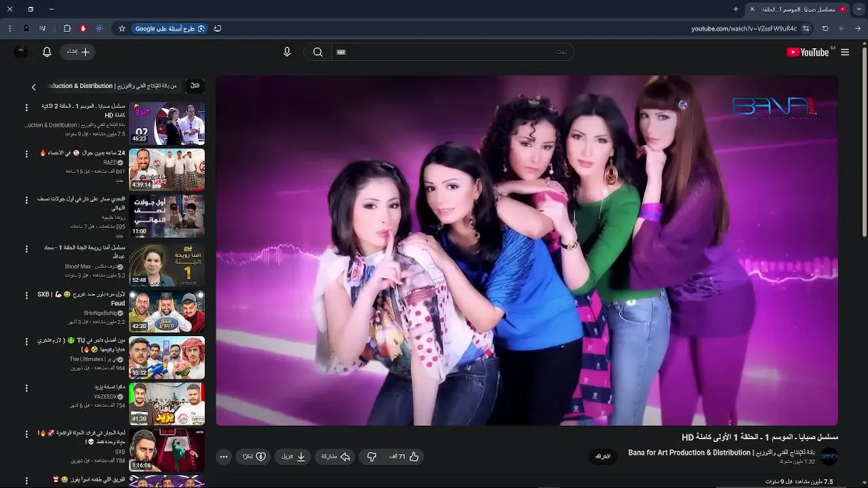Click the blue circular extension icon
Viewport: 868px width, 488px height.
[x=100, y=28]
